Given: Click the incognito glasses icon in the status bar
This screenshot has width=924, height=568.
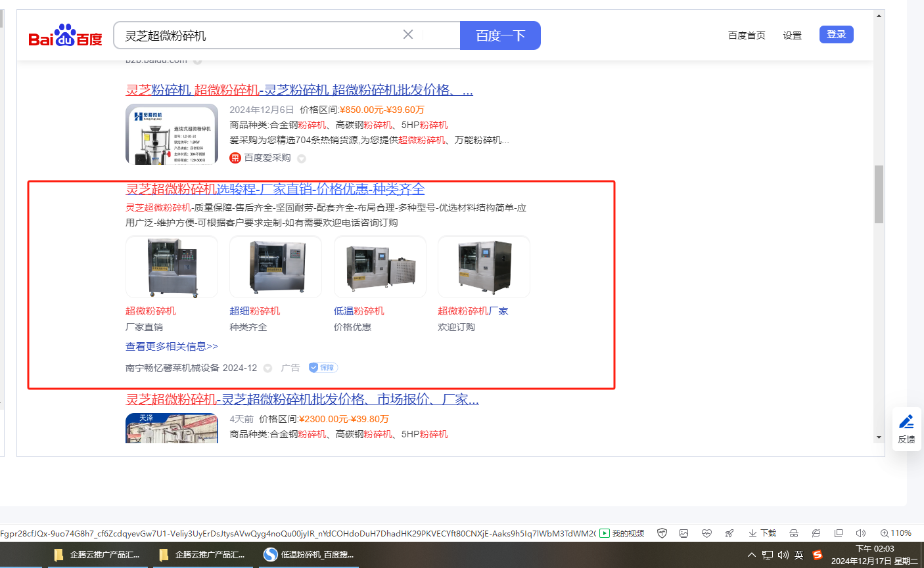Looking at the screenshot, I should tap(794, 533).
